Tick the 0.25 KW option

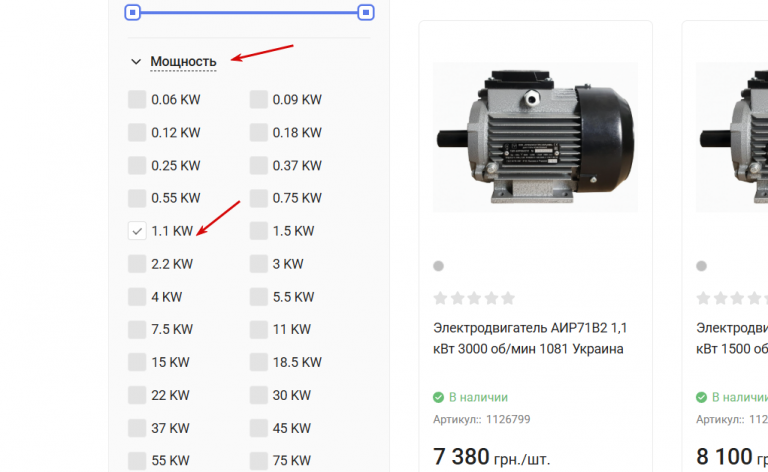pos(137,165)
